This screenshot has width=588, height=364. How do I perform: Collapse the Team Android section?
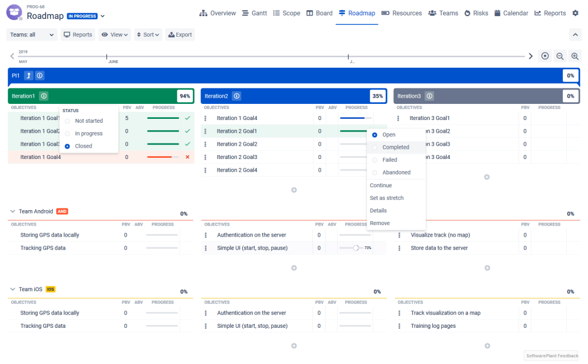13,211
